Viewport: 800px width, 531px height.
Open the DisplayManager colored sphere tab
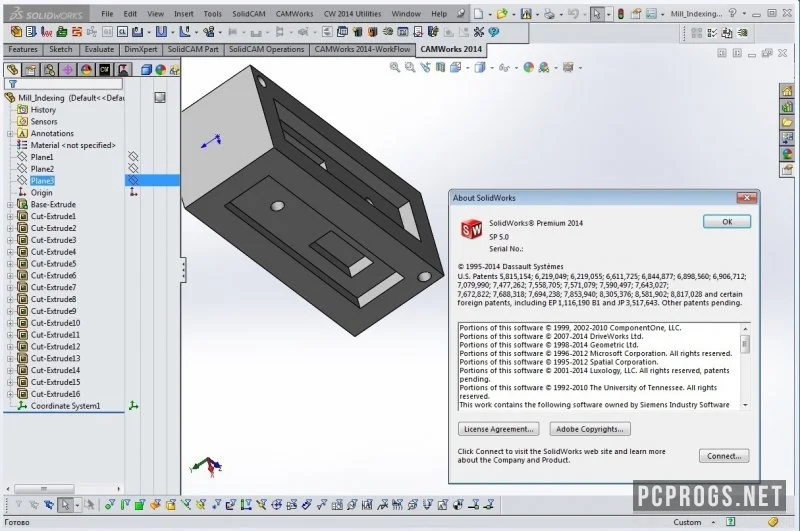(x=86, y=69)
